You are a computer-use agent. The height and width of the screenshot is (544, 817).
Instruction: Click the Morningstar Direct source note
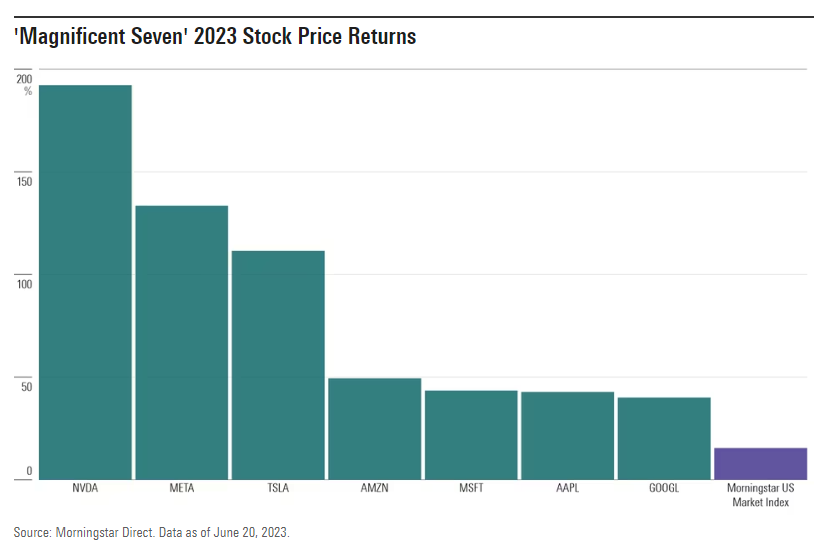pos(151,531)
